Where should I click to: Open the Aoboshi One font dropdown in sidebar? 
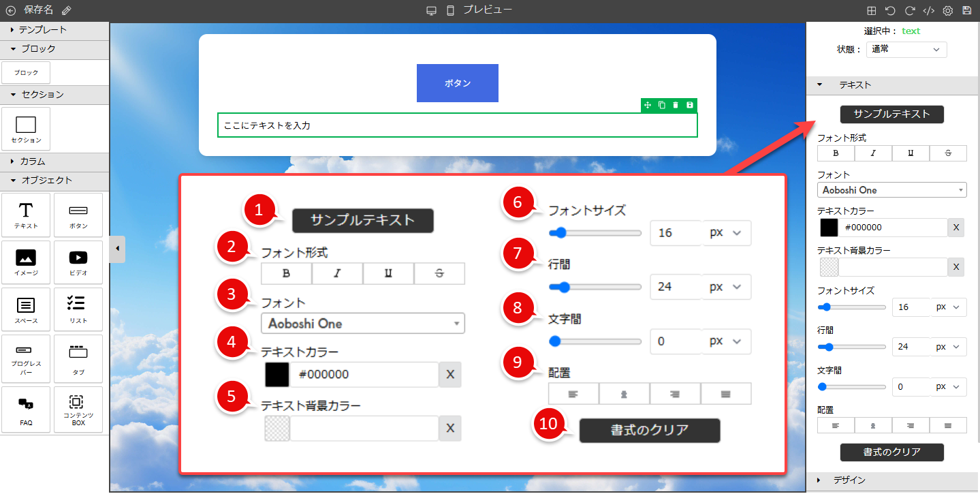tap(891, 190)
